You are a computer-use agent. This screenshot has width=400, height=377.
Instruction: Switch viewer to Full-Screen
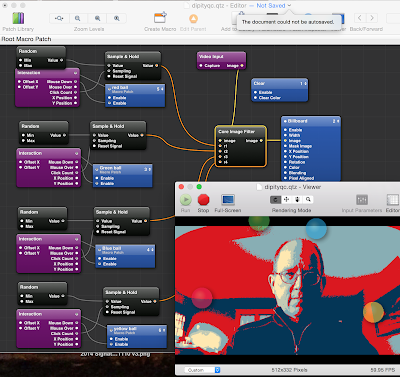tap(228, 200)
